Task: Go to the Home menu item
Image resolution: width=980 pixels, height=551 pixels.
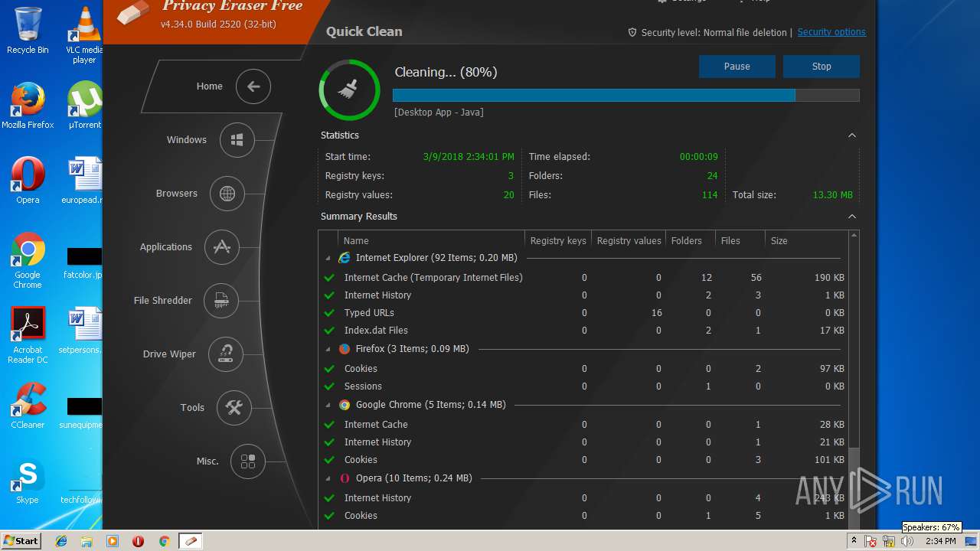Action: coord(209,86)
